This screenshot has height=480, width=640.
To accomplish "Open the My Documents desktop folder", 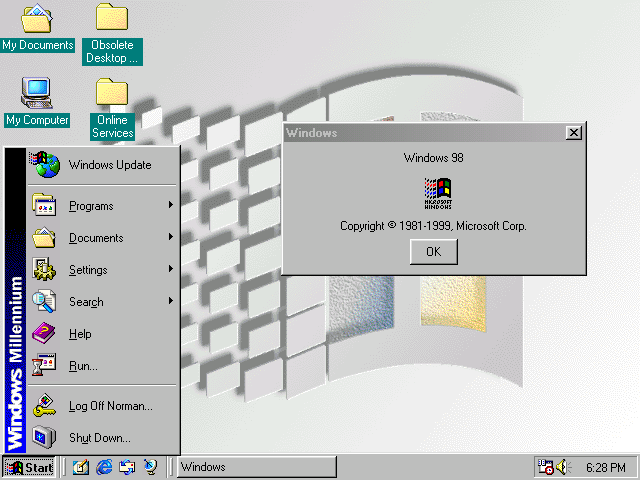I will point(37,18).
